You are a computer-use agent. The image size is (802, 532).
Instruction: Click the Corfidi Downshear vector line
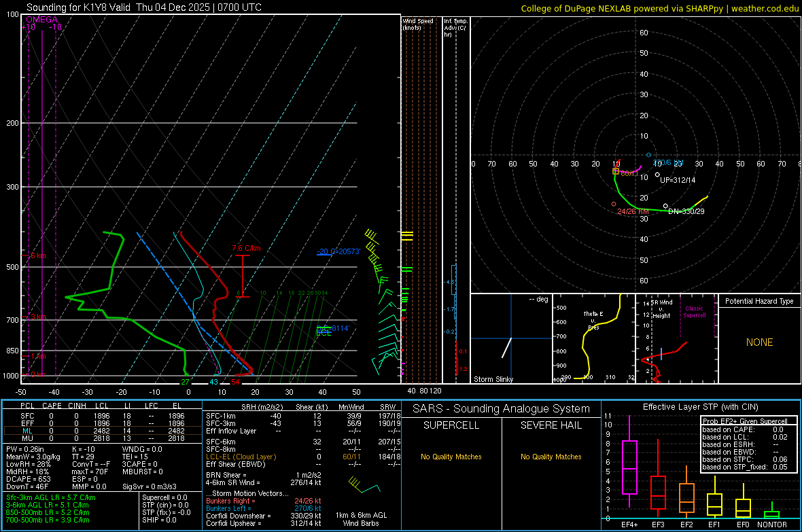pyautogui.click(x=264, y=516)
